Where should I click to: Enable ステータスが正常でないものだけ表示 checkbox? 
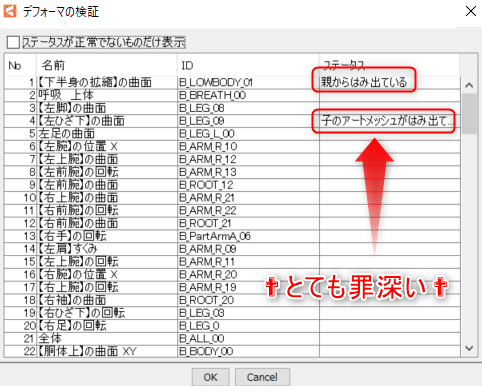pyautogui.click(x=13, y=42)
